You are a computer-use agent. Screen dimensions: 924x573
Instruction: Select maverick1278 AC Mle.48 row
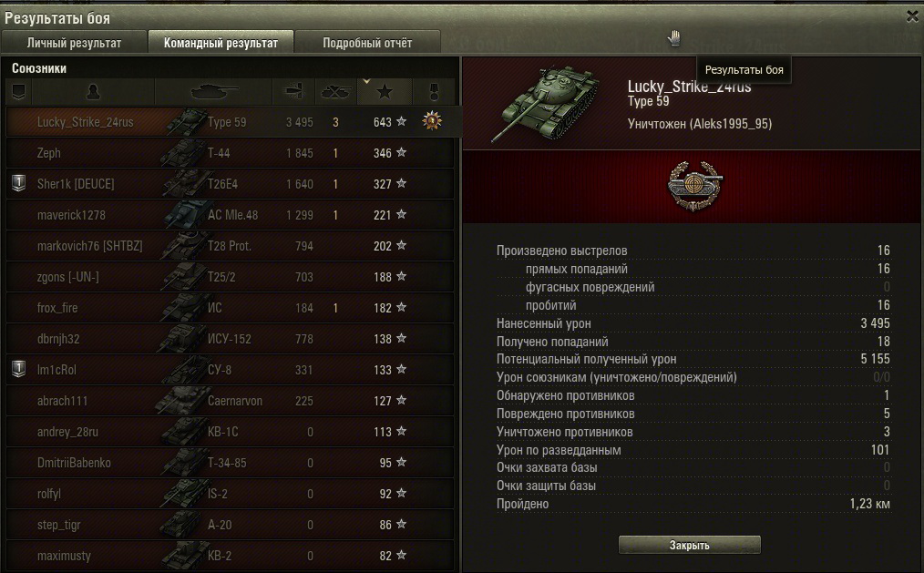(x=231, y=214)
